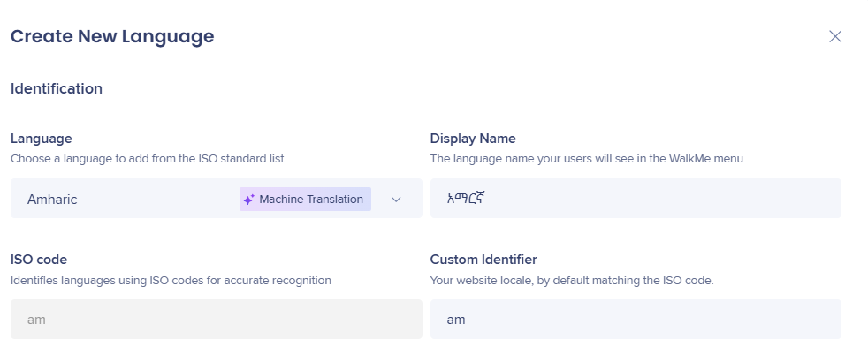
Task: Click the Identification section heading
Action: click(57, 88)
